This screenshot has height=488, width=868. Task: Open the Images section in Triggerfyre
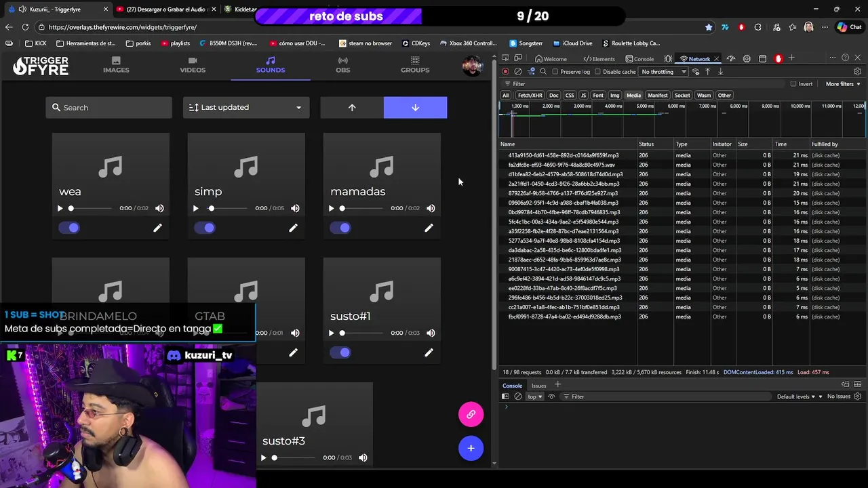click(x=116, y=65)
